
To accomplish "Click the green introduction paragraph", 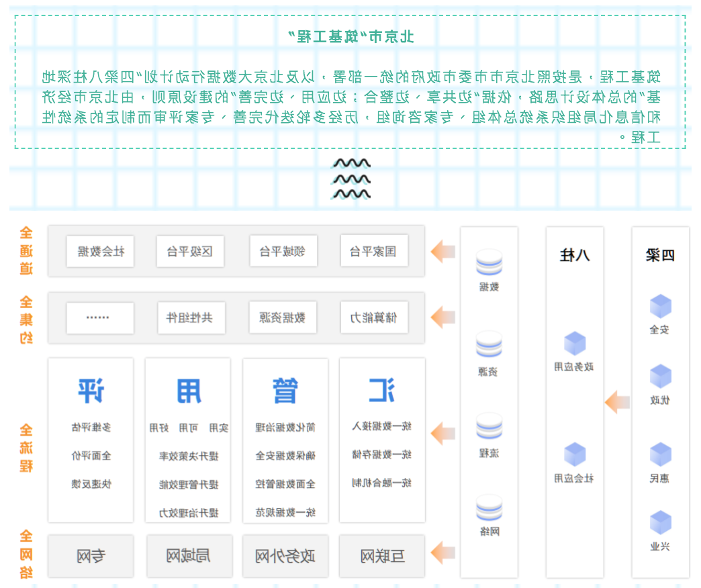I will (351, 107).
